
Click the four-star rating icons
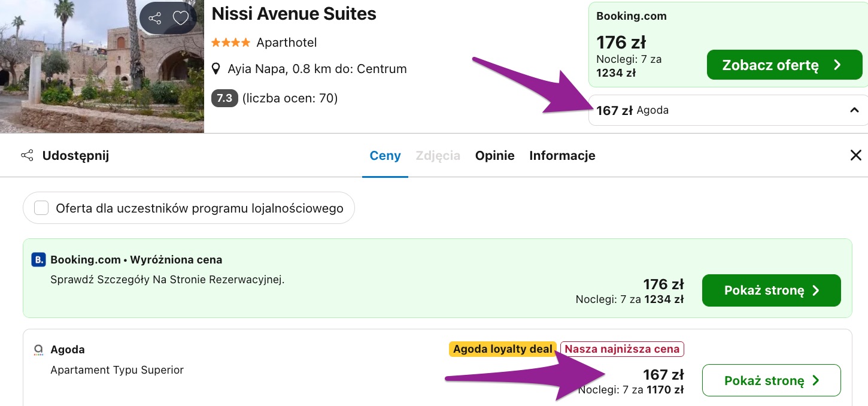(x=230, y=43)
